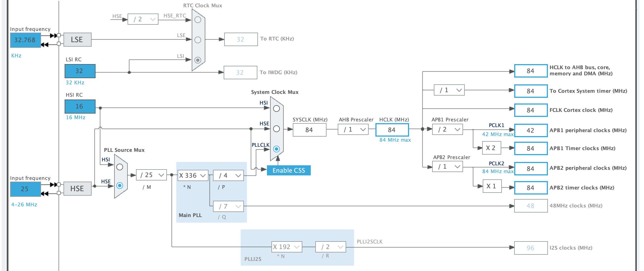Screen dimensions: 644x271
Task: Open the Cortex System timer divider dropdown
Action: [x=449, y=90]
